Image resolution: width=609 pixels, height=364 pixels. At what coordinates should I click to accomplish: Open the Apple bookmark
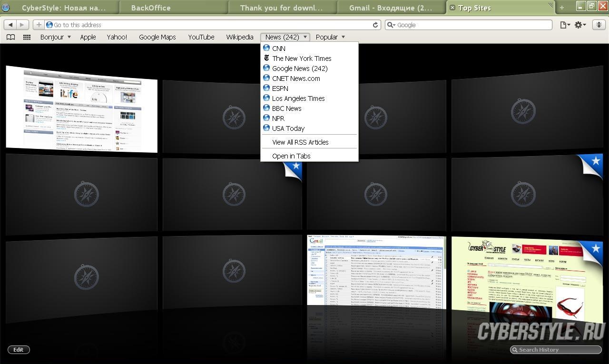pos(88,37)
